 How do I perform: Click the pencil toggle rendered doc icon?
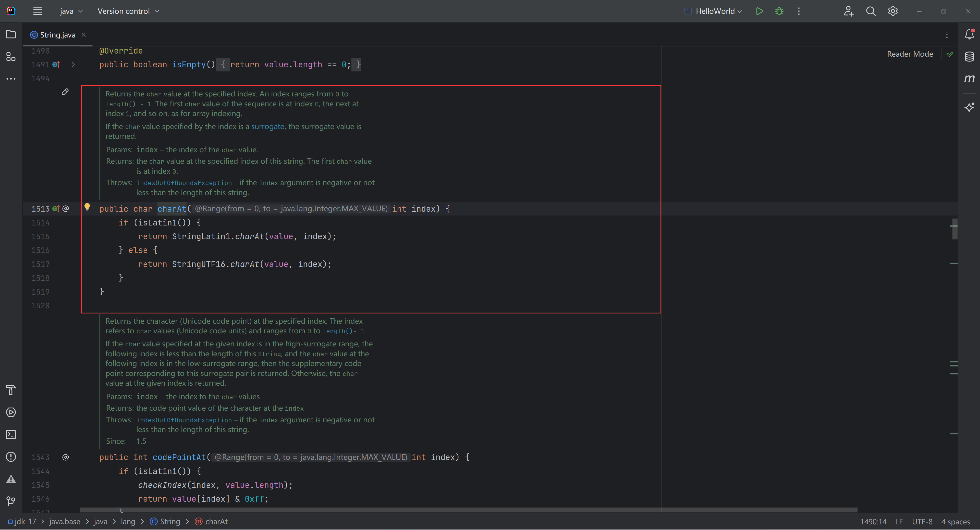(x=65, y=92)
